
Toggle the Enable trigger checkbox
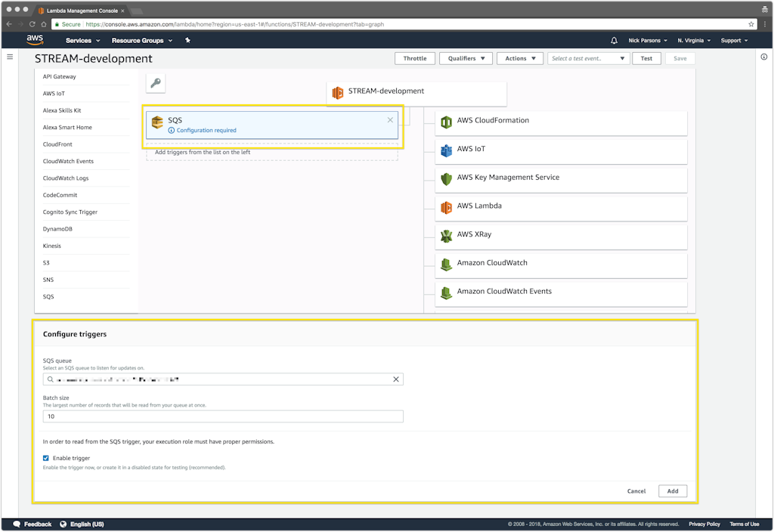pyautogui.click(x=46, y=458)
